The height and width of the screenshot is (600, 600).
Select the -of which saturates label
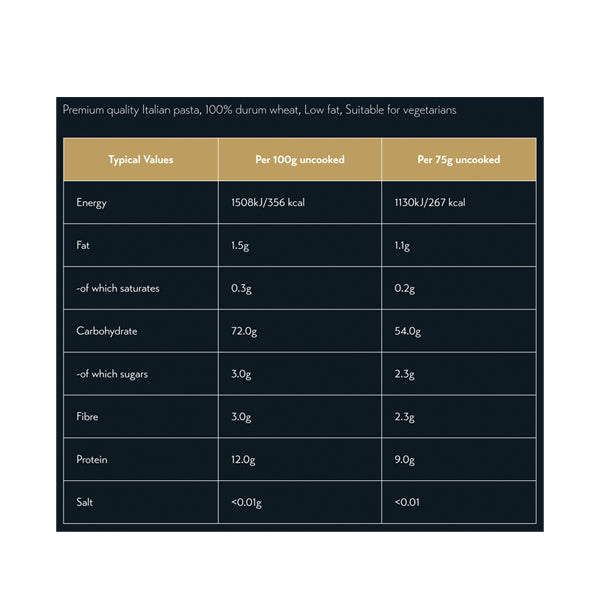pyautogui.click(x=117, y=289)
